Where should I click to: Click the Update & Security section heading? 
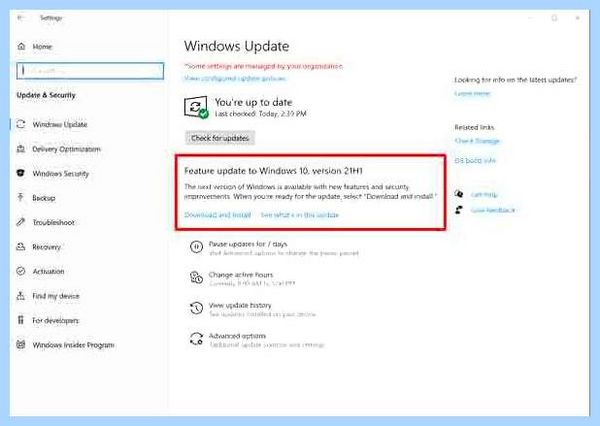(46, 95)
